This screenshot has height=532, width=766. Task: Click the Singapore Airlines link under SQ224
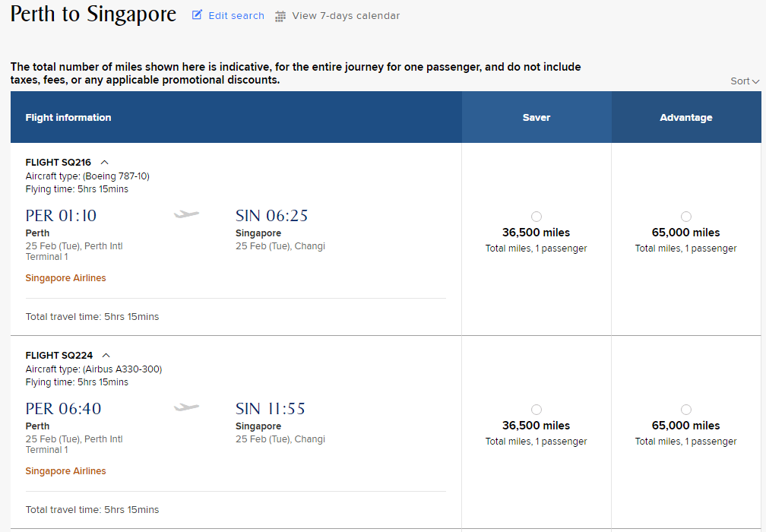[x=66, y=471]
